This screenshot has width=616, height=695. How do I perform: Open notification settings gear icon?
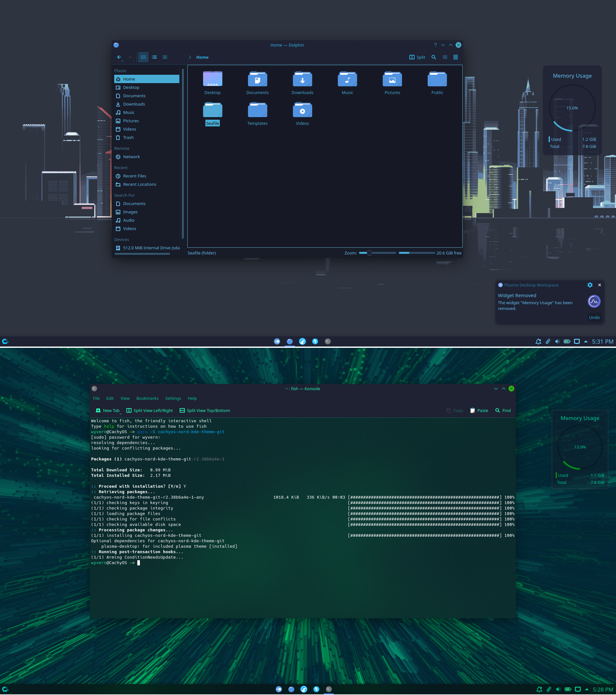(590, 285)
